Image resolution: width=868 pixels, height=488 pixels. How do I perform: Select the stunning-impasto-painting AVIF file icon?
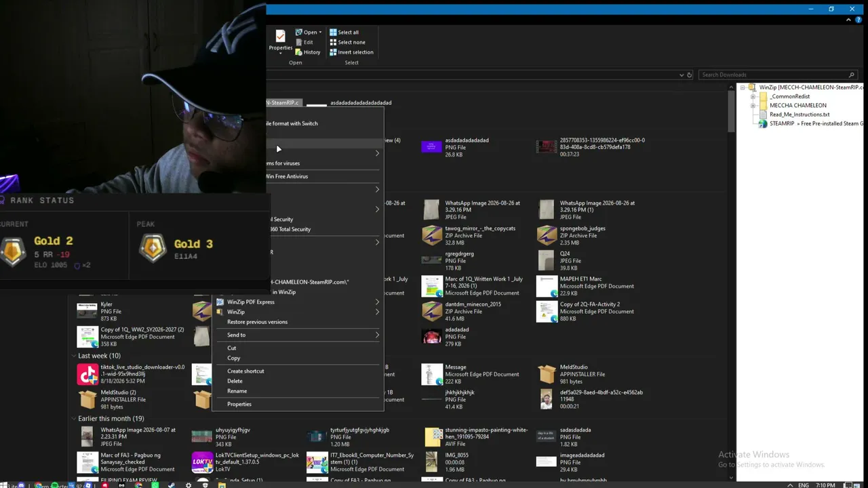point(433,437)
